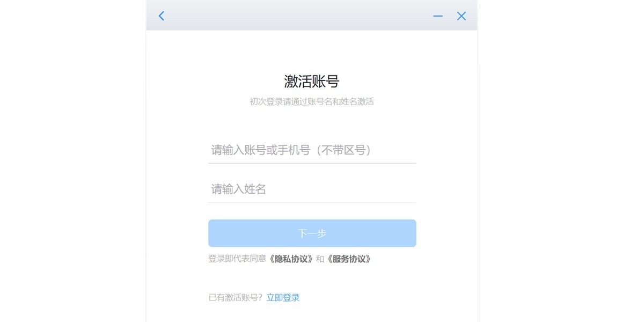Navigate back using the chevron icon
Viewport: 644px width, 322px height.
(x=161, y=16)
